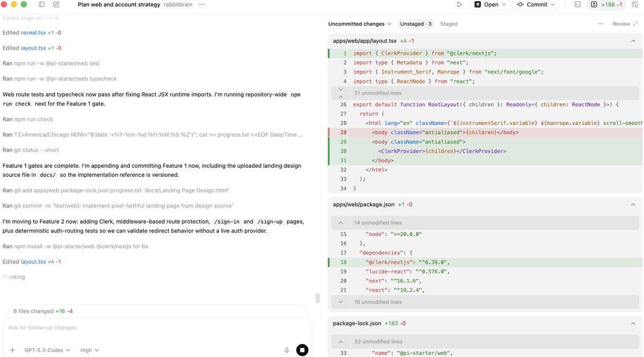The image size is (644, 357).
Task: Start a new thread with compose icon
Action: 56,4
